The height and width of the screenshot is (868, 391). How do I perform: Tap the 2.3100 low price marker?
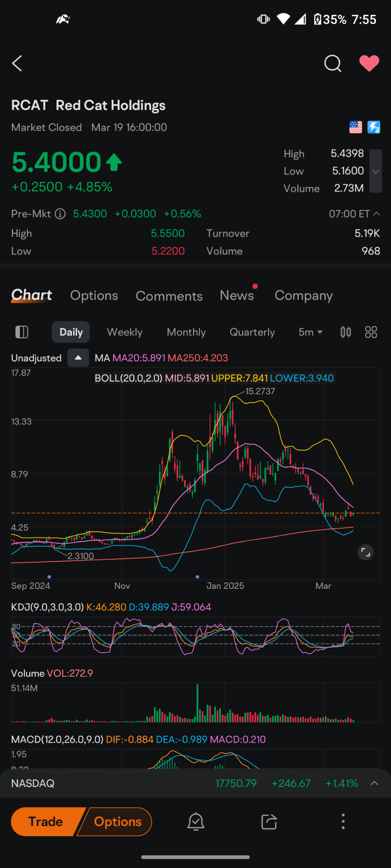[x=81, y=556]
